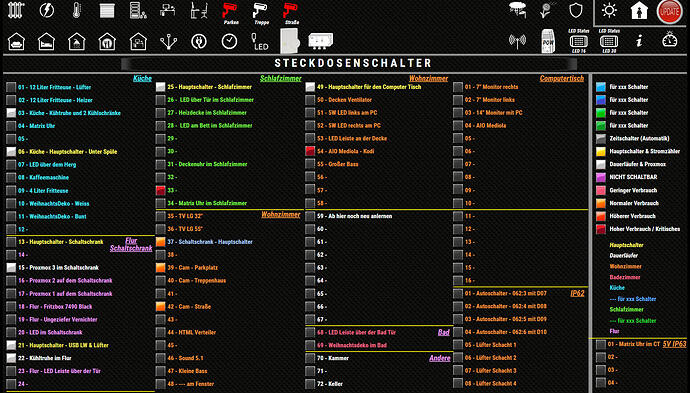This screenshot has width=690, height=393.
Task: Open the bedroom bed house icon
Action: pos(47,42)
